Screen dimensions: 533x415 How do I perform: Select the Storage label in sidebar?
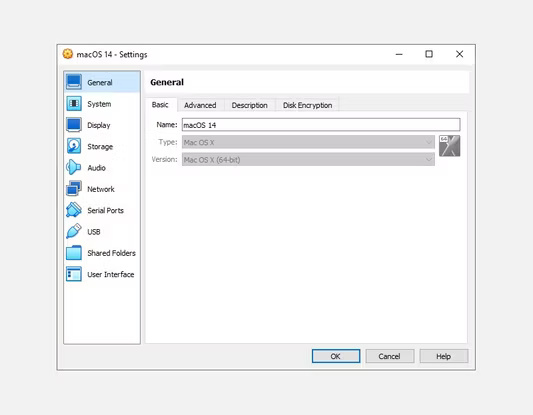100,146
